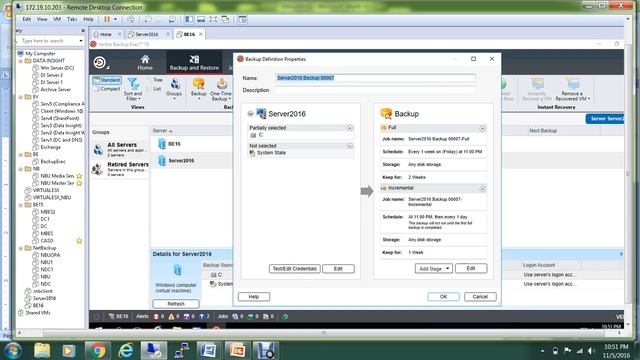
Task: Switch to Tree view in ribbon
Action: click(157, 80)
